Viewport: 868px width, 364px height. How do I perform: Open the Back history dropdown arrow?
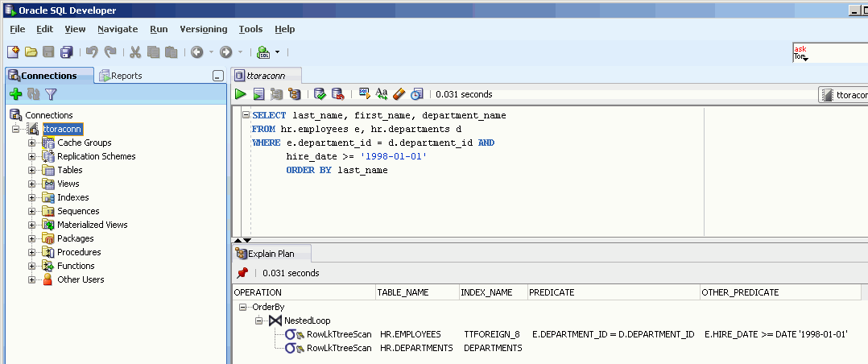pyautogui.click(x=212, y=52)
